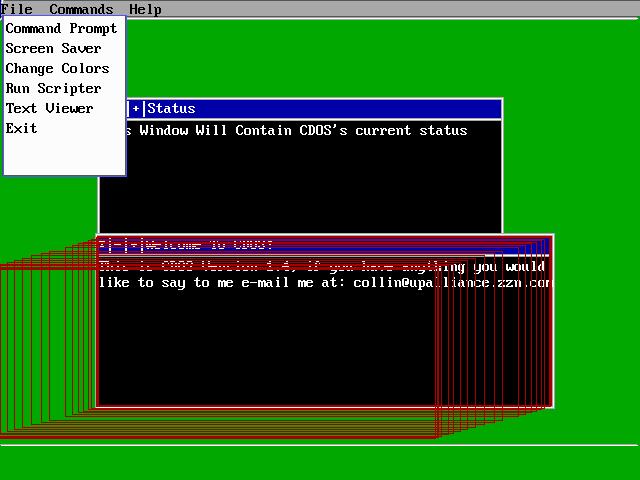Screen dimensions: 640x480
Task: Open the Commands menu
Action: coord(81,9)
